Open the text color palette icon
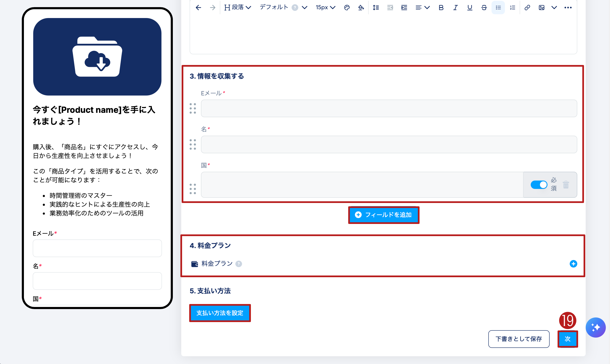Viewport: 610px width, 364px height. point(347,8)
